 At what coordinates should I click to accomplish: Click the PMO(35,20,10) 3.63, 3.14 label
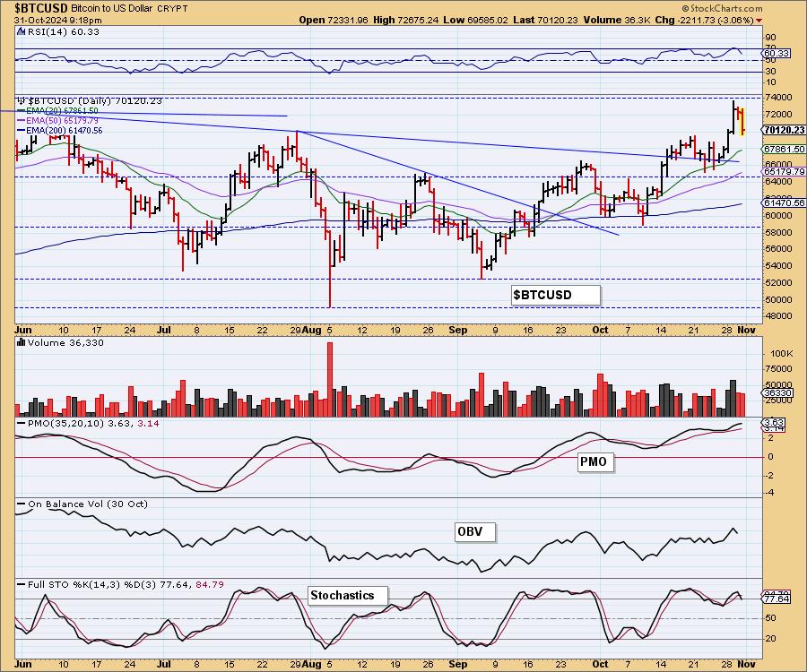pyautogui.click(x=93, y=423)
